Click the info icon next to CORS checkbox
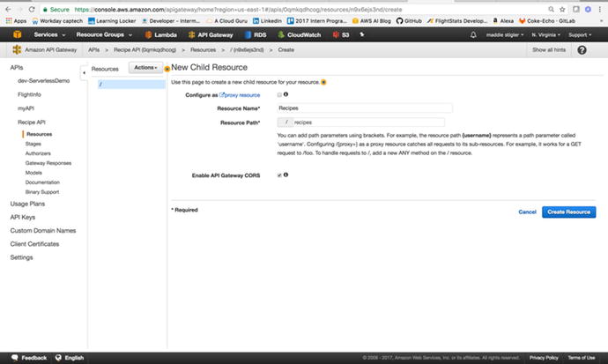The image size is (608, 364). click(x=285, y=175)
